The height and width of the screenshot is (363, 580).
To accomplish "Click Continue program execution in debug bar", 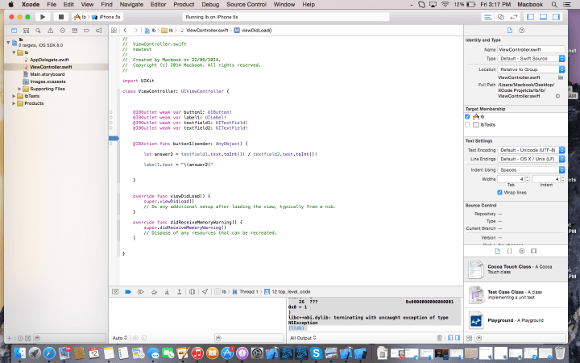I will tap(141, 292).
